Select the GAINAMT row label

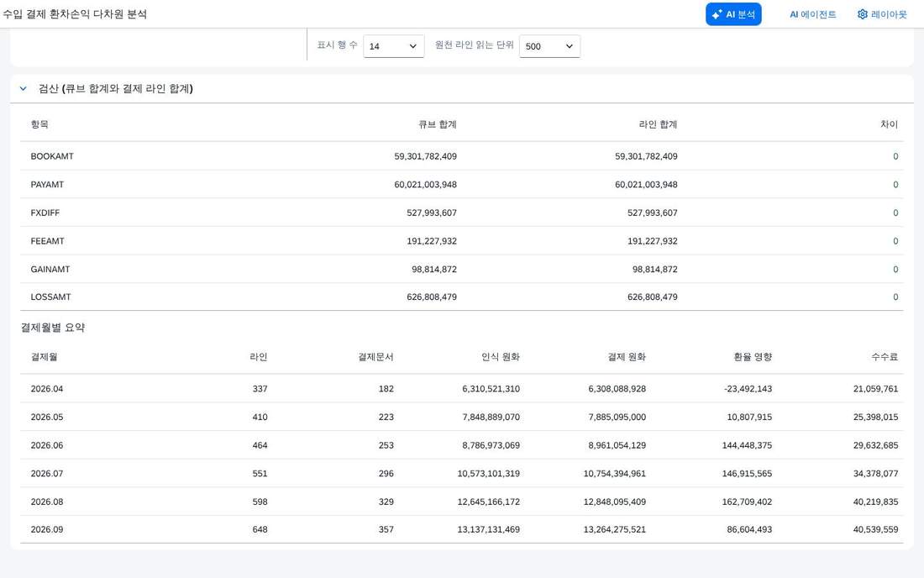tap(50, 270)
